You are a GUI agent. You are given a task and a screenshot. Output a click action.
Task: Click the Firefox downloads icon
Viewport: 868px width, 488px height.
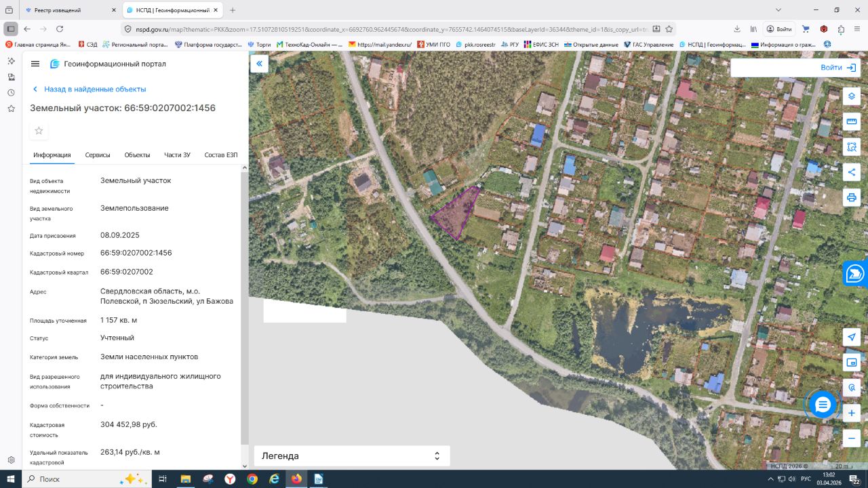737,29
